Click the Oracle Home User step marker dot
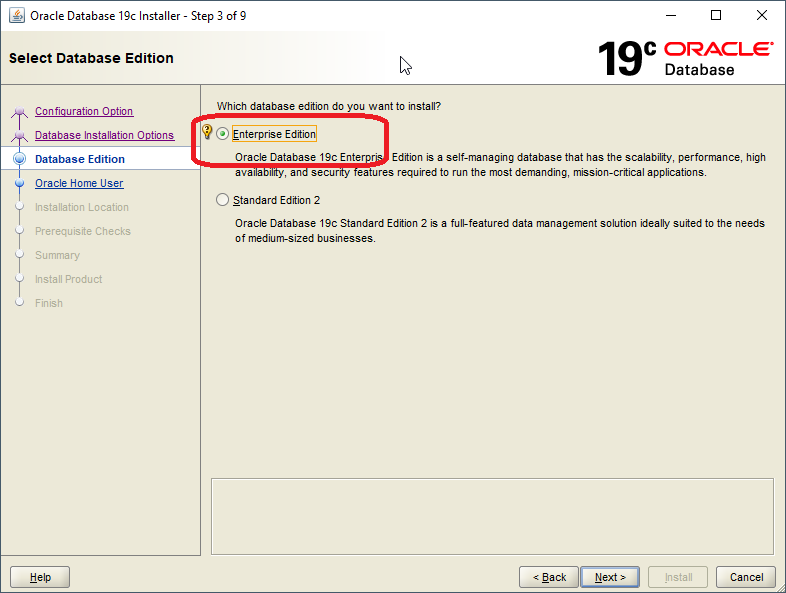Screen dimensions: 786x593 [x=20, y=183]
